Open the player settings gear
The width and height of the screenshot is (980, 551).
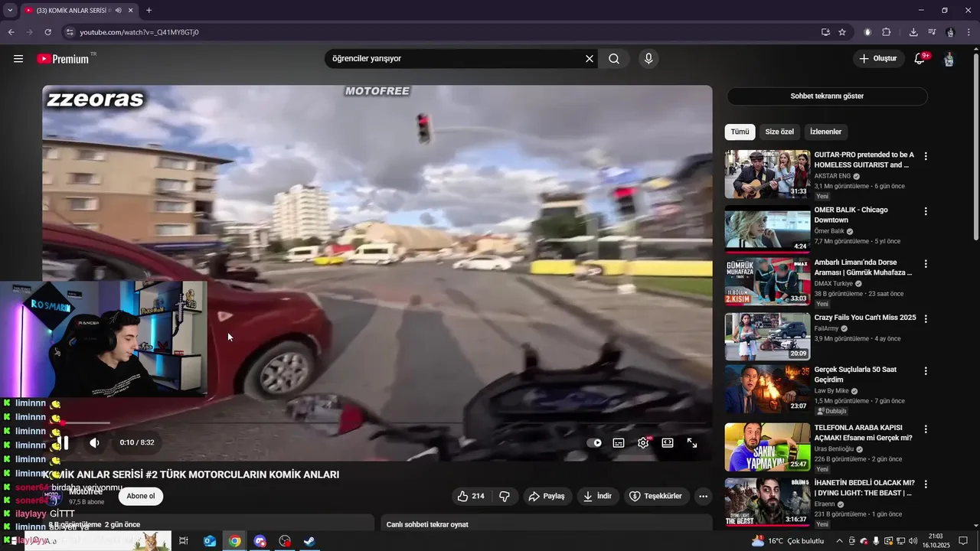pyautogui.click(x=643, y=442)
